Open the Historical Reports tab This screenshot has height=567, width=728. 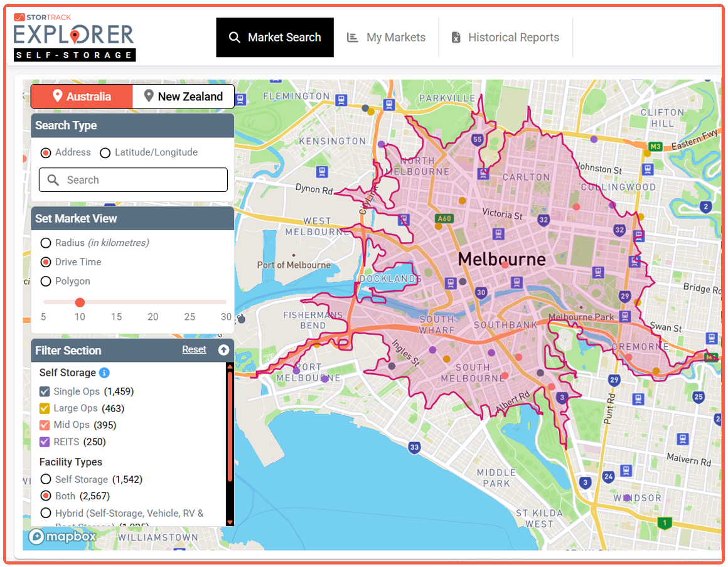tap(505, 38)
